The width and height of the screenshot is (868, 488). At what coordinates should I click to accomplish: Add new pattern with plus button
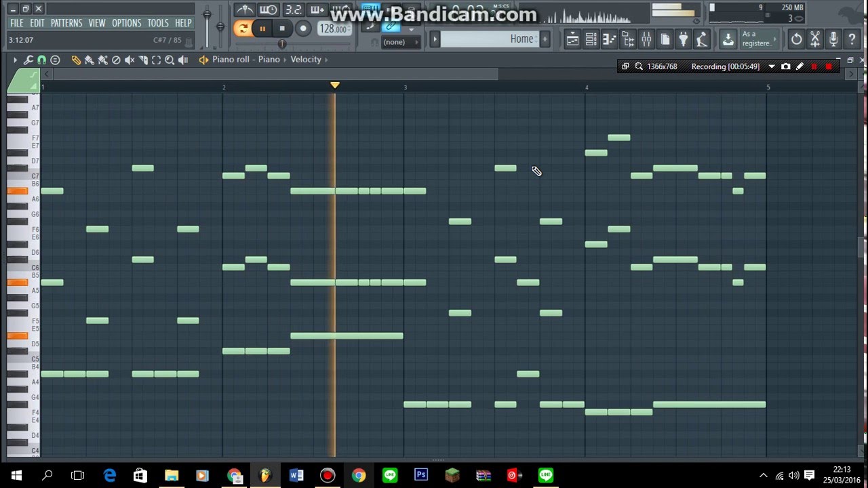click(545, 39)
